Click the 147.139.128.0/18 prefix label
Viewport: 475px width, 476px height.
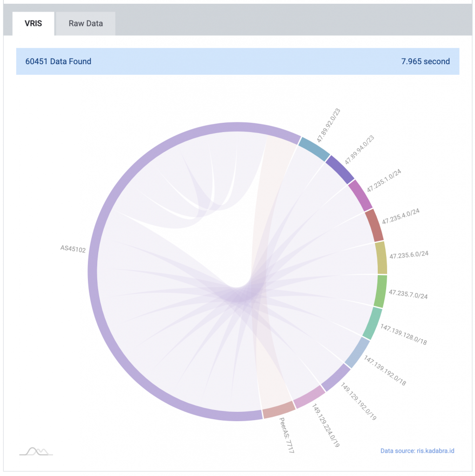click(403, 335)
